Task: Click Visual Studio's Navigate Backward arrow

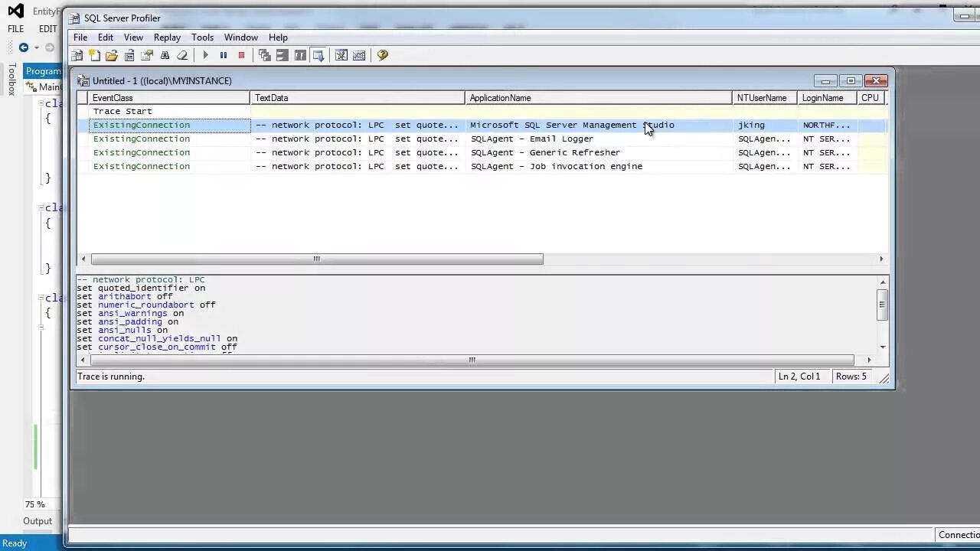Action: (23, 47)
